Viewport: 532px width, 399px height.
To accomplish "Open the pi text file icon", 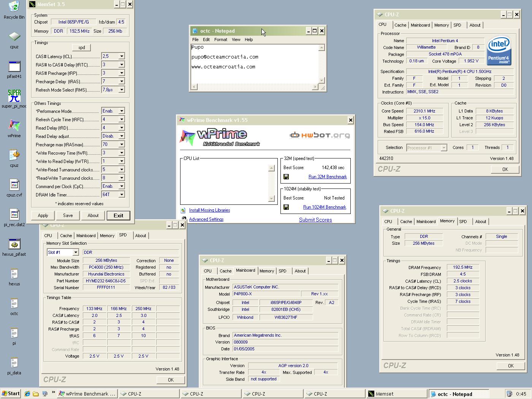I will coord(14,333).
